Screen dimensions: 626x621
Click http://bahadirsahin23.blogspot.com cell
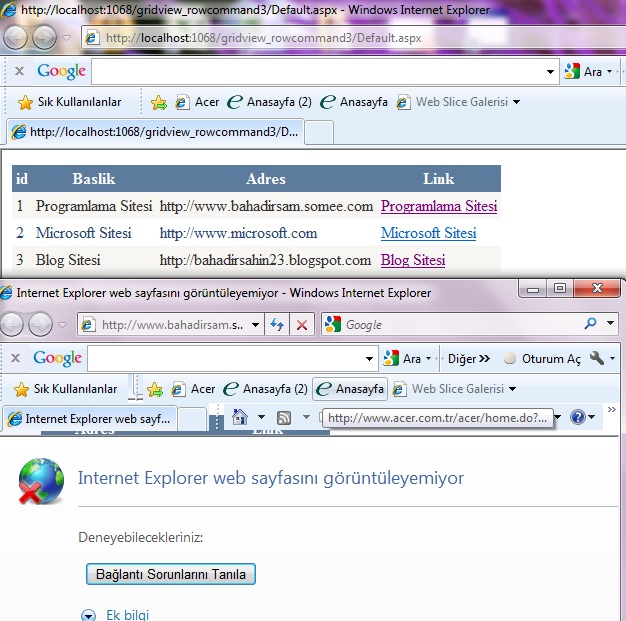tap(265, 260)
